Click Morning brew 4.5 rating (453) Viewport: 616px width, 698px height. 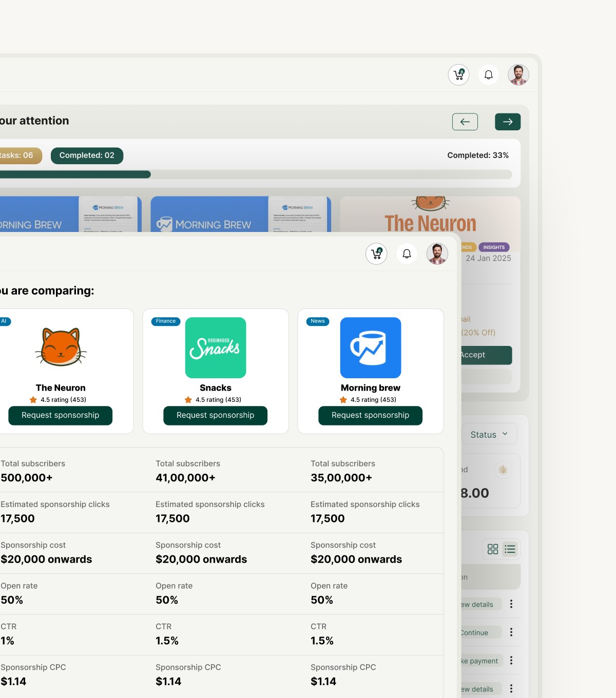(x=368, y=400)
